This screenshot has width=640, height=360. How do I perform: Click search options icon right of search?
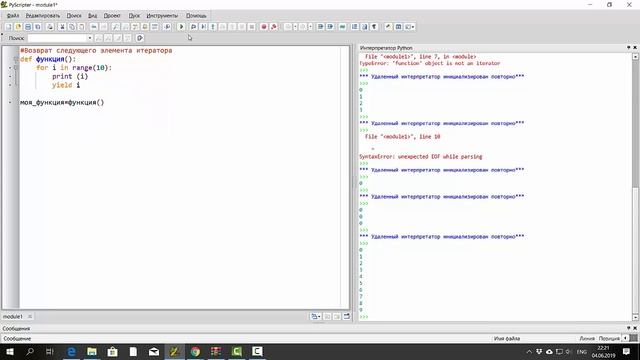click(140, 38)
